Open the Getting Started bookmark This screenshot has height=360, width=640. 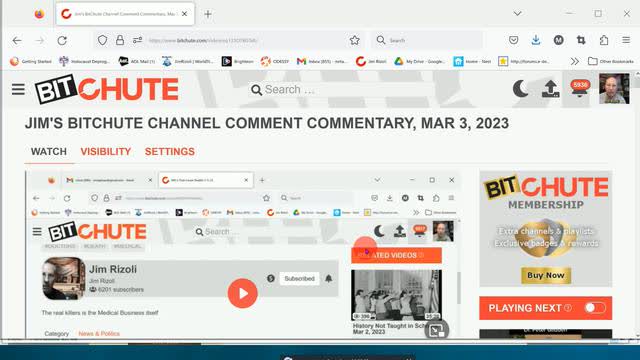coord(31,61)
